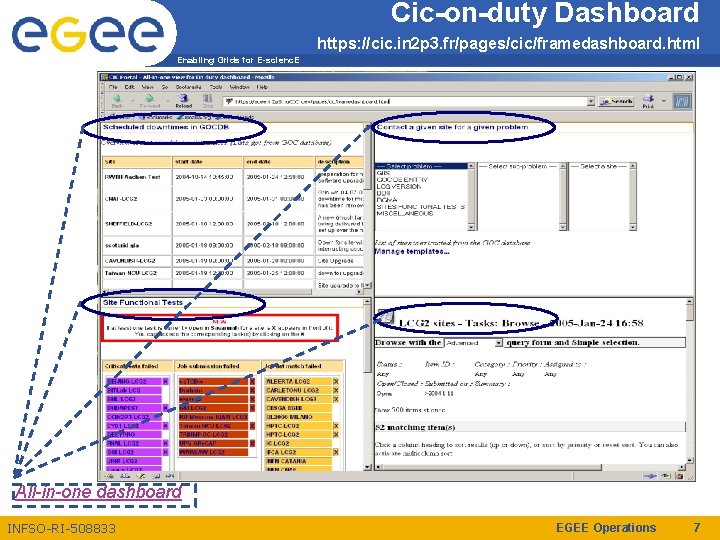Select SITES FUNCTIONAL TESTS in problem list
The height and width of the screenshot is (540, 720).
[421, 207]
